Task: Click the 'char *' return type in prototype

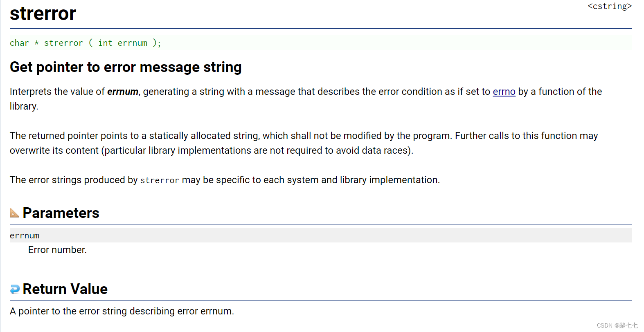Action: (24, 43)
